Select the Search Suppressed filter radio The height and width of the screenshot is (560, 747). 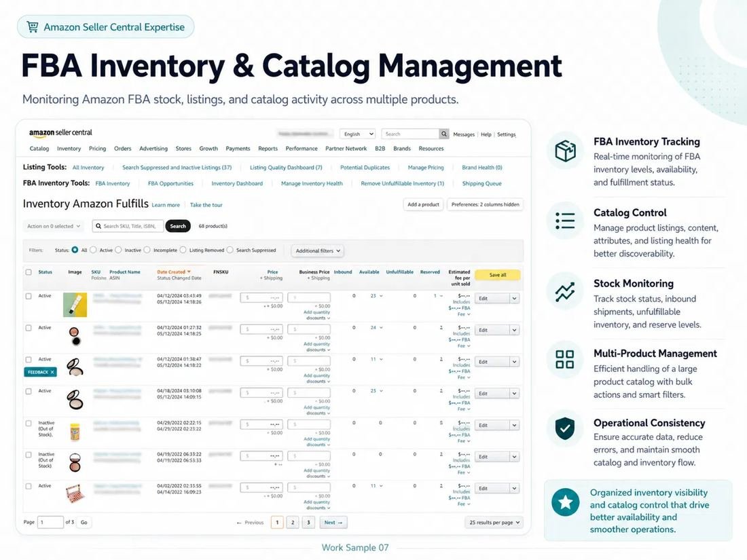point(230,250)
